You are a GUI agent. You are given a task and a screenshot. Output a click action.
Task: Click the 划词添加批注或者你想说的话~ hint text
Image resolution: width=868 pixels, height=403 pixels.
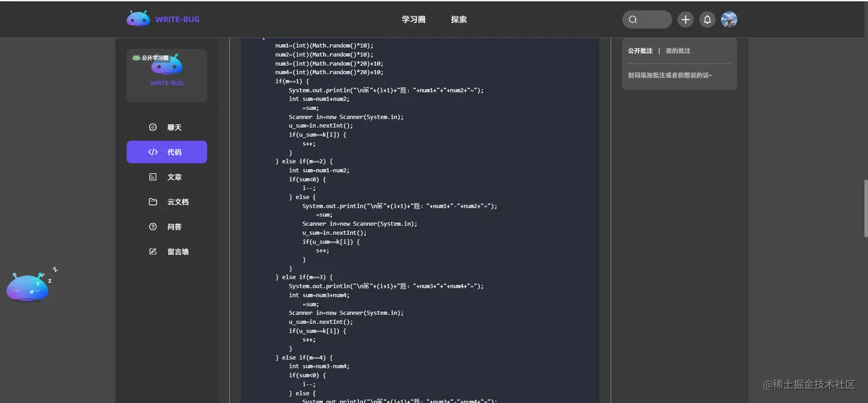pyautogui.click(x=671, y=75)
